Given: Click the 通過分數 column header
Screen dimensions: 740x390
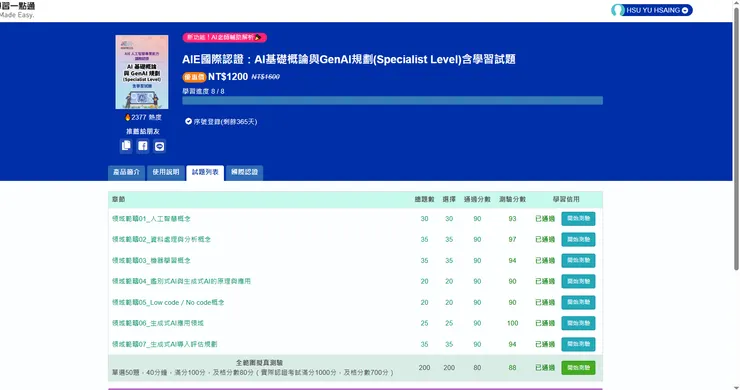Looking at the screenshot, I should [477, 199].
